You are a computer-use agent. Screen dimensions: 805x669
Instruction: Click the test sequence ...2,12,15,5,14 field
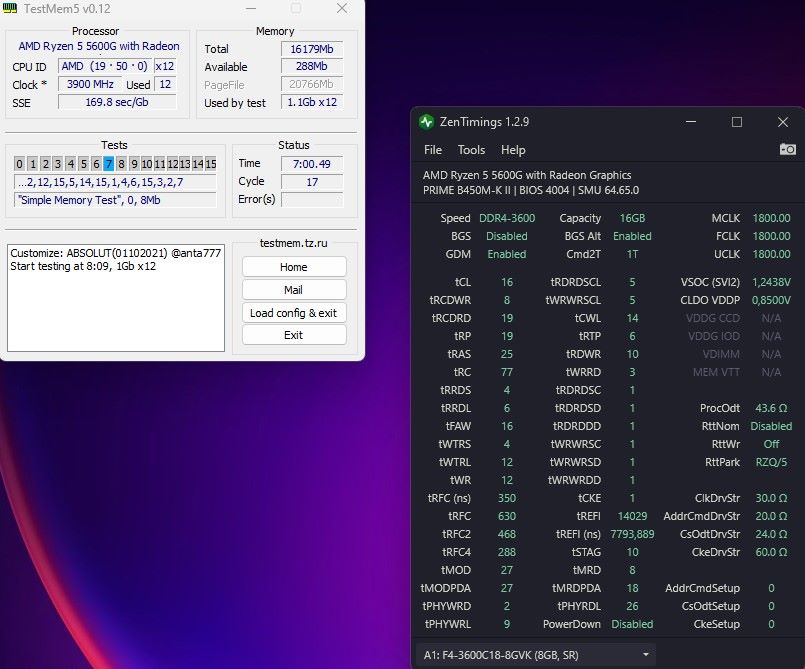[115, 182]
